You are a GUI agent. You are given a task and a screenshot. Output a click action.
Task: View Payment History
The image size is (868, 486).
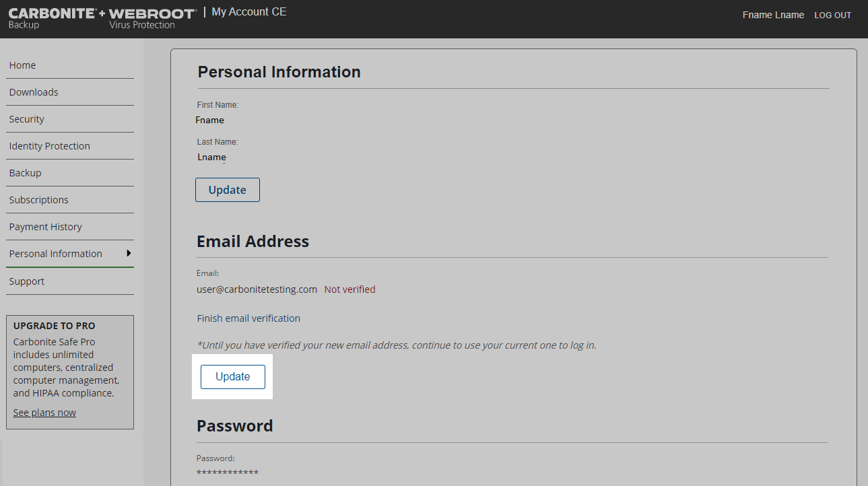(45, 227)
